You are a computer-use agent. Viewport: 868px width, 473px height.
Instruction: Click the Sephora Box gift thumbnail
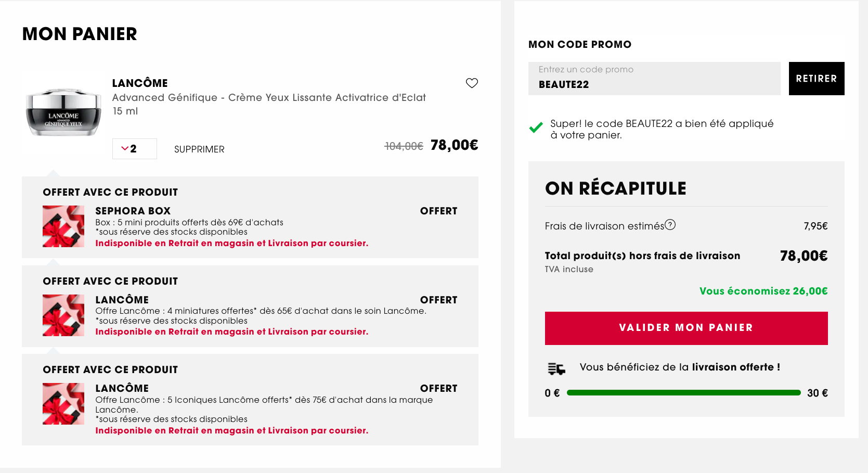(63, 226)
